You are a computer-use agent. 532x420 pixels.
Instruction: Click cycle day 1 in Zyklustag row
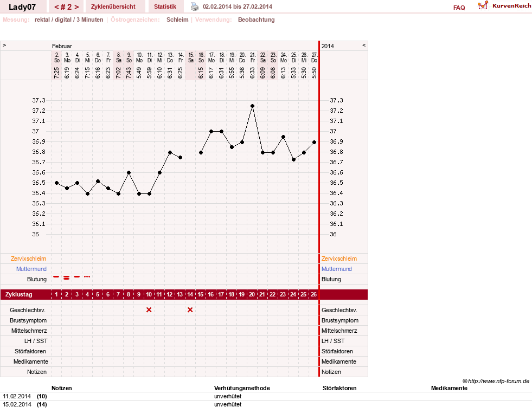tap(56, 295)
